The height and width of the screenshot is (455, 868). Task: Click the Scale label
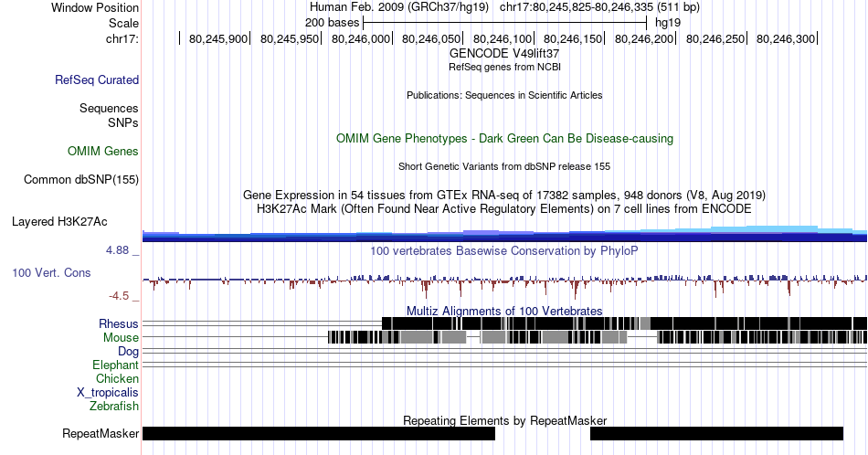pyautogui.click(x=123, y=23)
